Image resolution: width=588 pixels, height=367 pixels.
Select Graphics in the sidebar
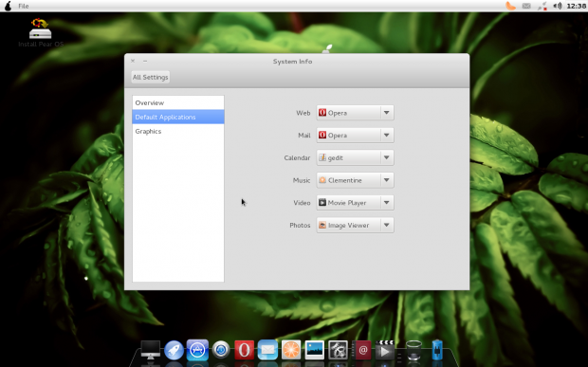coord(178,131)
